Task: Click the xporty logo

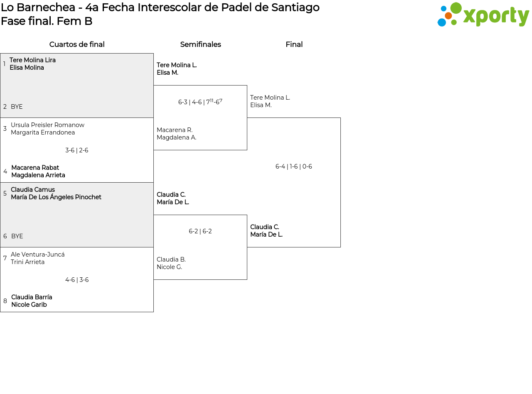Action: [x=483, y=15]
